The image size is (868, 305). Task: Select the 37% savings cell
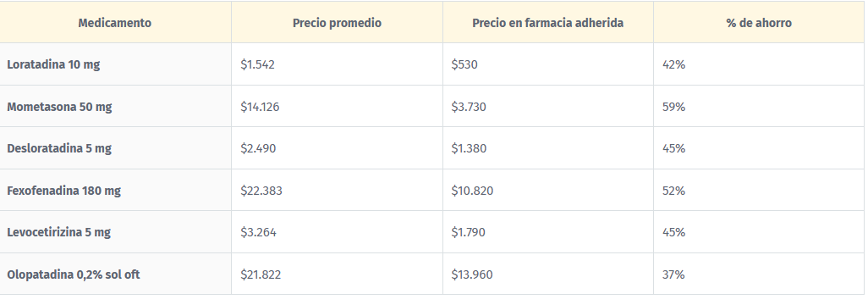pyautogui.click(x=673, y=274)
